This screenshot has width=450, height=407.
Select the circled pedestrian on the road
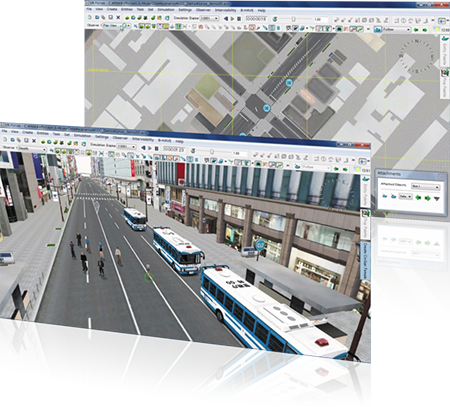click(x=149, y=274)
